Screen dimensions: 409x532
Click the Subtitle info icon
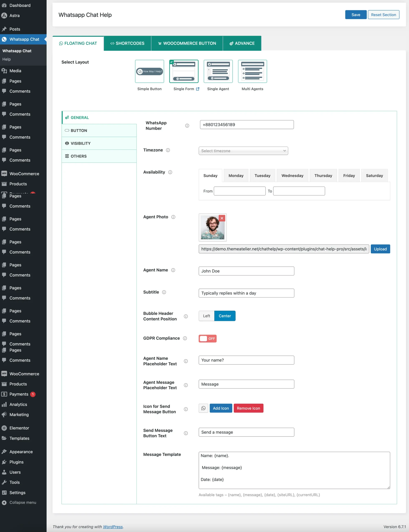pyautogui.click(x=164, y=292)
